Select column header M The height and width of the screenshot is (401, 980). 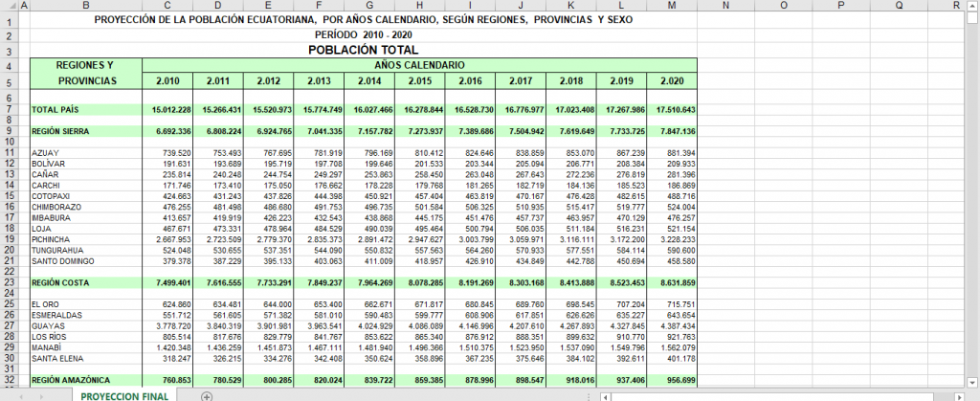[672, 6]
